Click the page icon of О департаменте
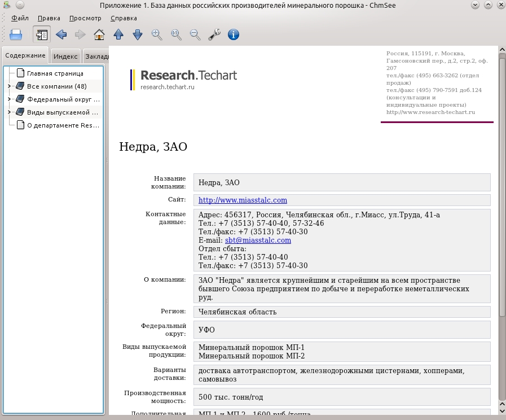Screen dimensions: 506x420 pos(20,125)
